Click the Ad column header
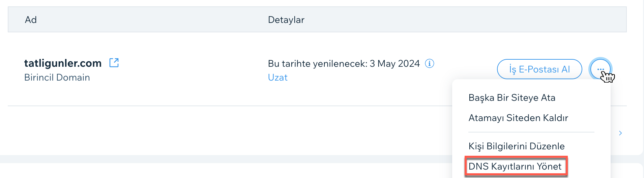Viewport: 644px width, 178px height. click(31, 20)
